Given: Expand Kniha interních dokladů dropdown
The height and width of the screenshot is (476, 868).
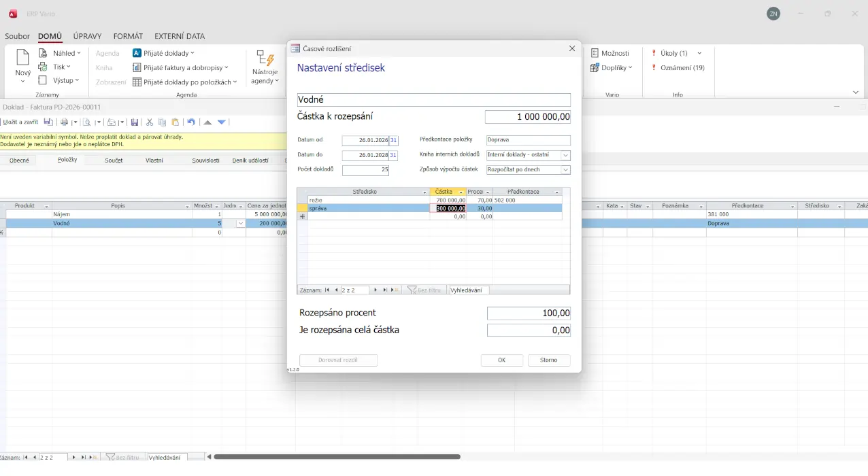Looking at the screenshot, I should 565,155.
